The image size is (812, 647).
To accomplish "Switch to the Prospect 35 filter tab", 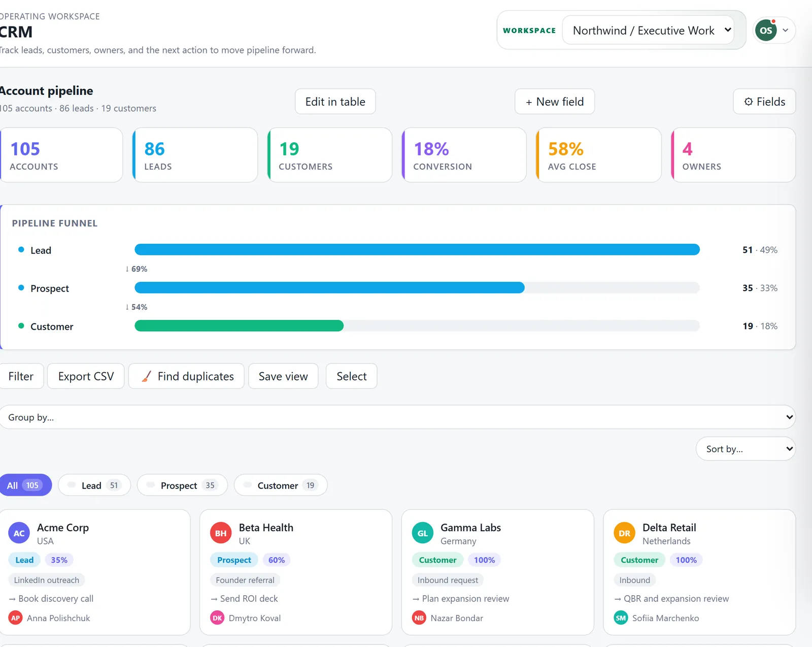I will tap(182, 486).
